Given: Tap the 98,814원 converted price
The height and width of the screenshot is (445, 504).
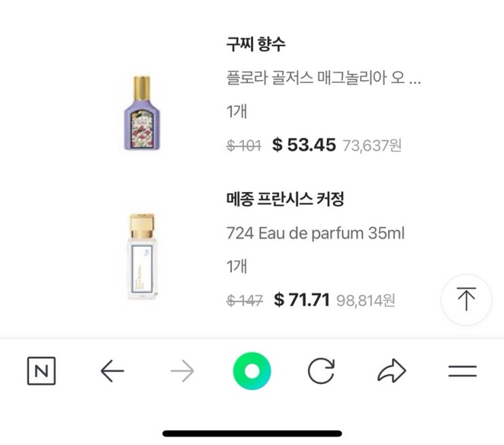Looking at the screenshot, I should click(x=366, y=301).
